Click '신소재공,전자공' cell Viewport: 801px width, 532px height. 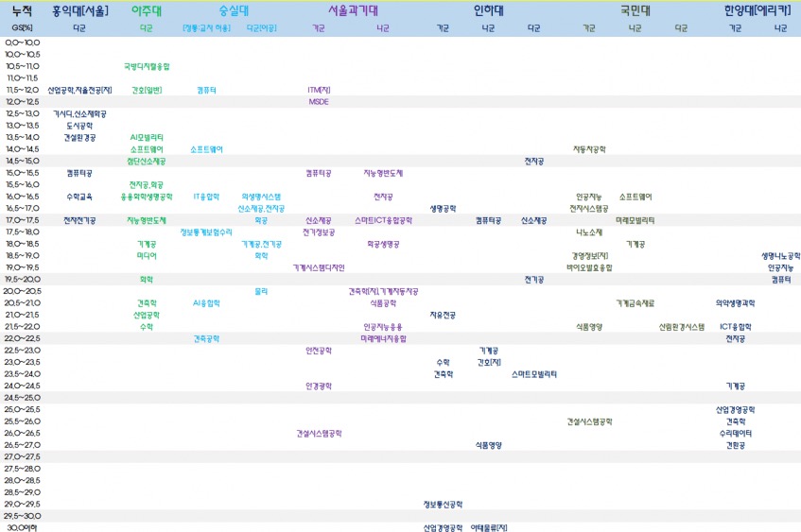(x=261, y=208)
